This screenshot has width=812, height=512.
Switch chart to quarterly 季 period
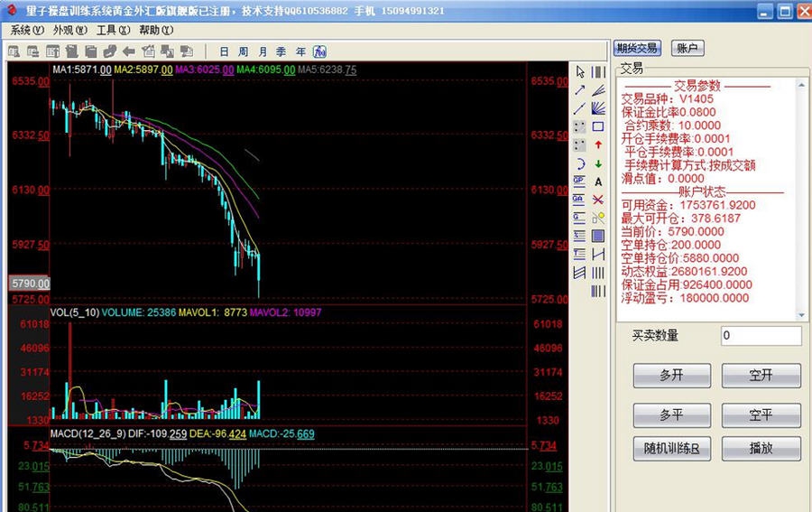click(281, 51)
